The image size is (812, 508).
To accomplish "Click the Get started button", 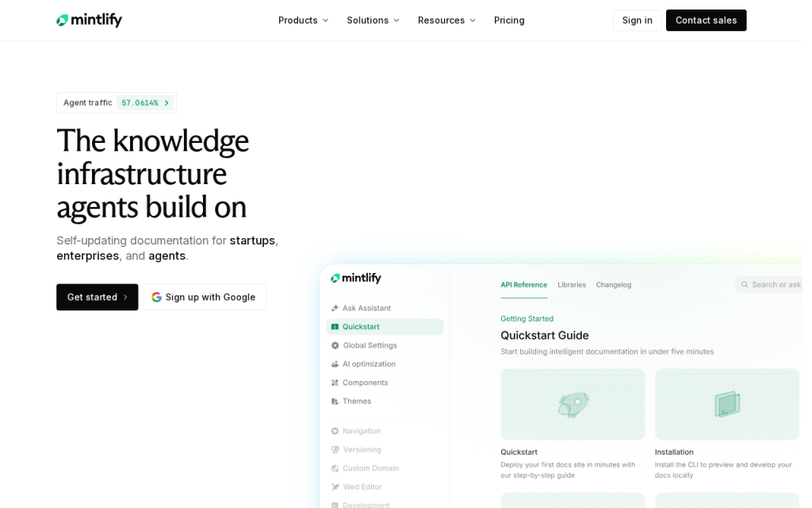I will [98, 297].
